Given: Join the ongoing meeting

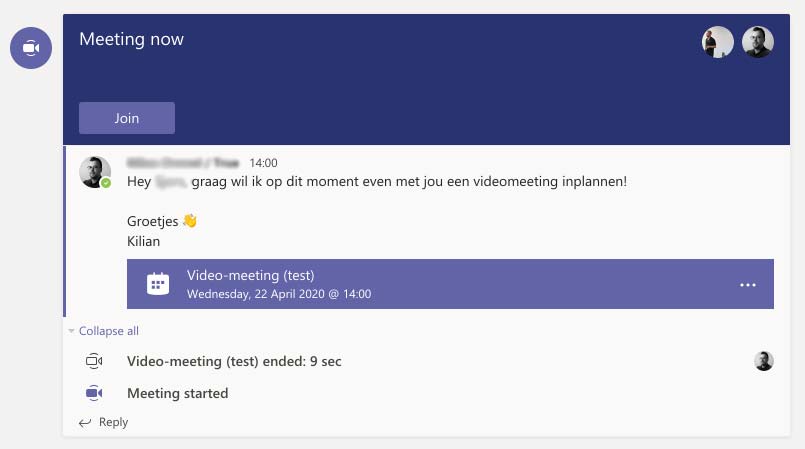Looking at the screenshot, I should tap(127, 118).
